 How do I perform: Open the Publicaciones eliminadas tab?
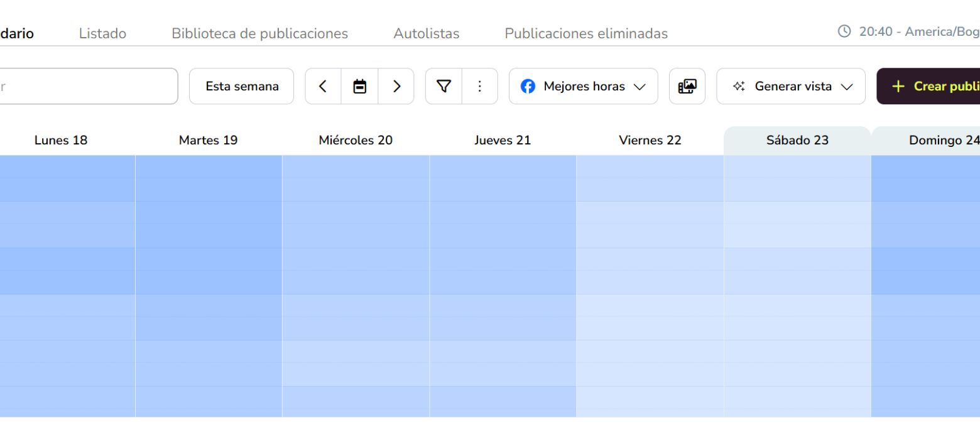(x=586, y=33)
